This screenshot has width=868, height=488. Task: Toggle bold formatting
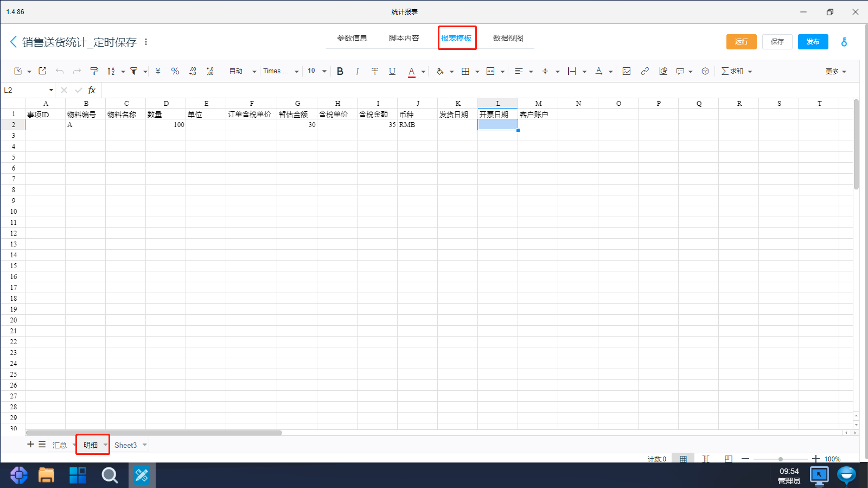340,71
